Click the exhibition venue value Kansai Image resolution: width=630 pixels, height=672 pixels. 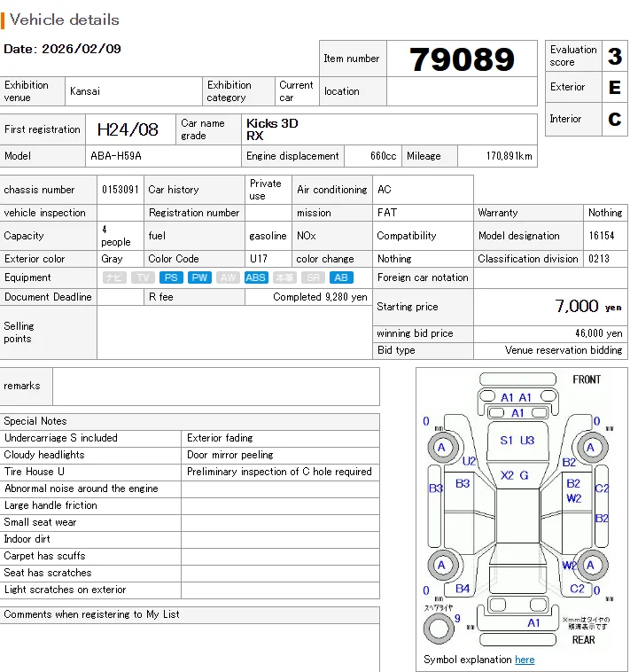click(x=85, y=91)
